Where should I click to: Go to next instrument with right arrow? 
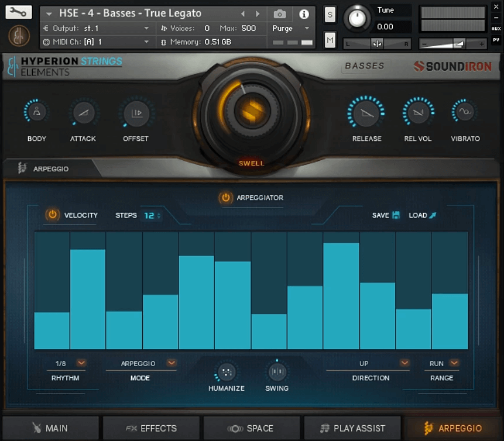258,13
